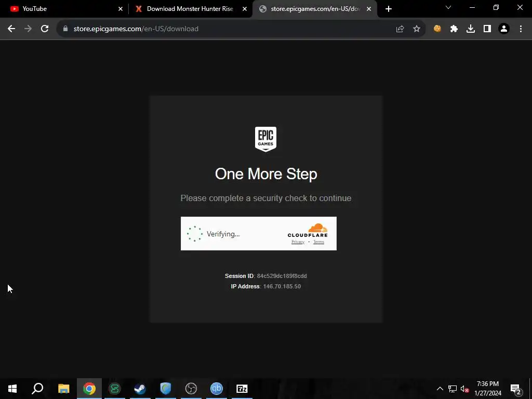Open the Cloudflare Terms link
532x399 pixels.
pyautogui.click(x=318, y=242)
